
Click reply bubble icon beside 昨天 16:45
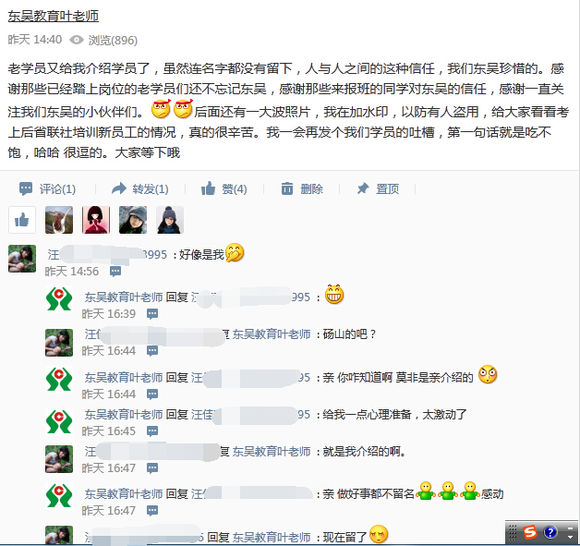[x=152, y=431]
